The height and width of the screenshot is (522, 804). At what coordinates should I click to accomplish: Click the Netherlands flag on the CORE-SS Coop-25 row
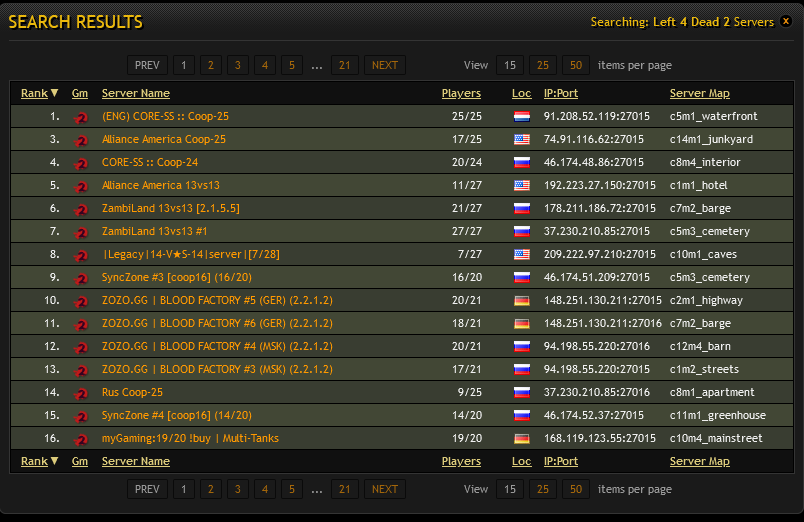(x=521, y=116)
